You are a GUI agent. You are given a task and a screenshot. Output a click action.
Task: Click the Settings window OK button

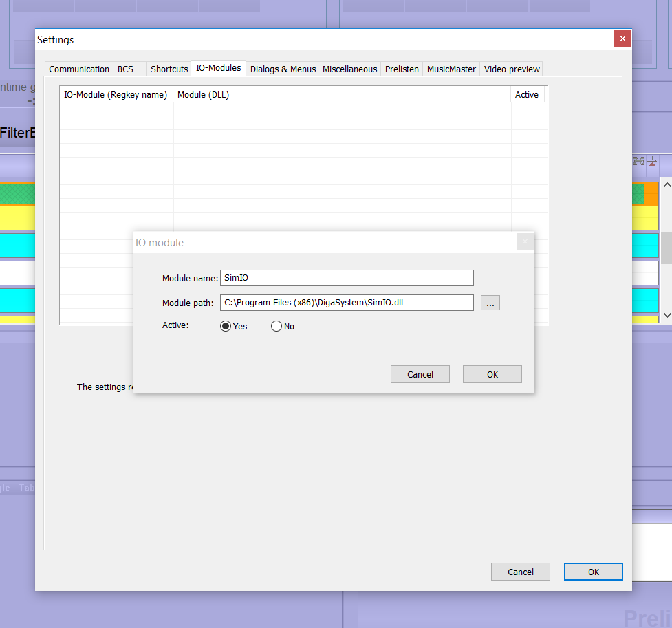pyautogui.click(x=593, y=572)
